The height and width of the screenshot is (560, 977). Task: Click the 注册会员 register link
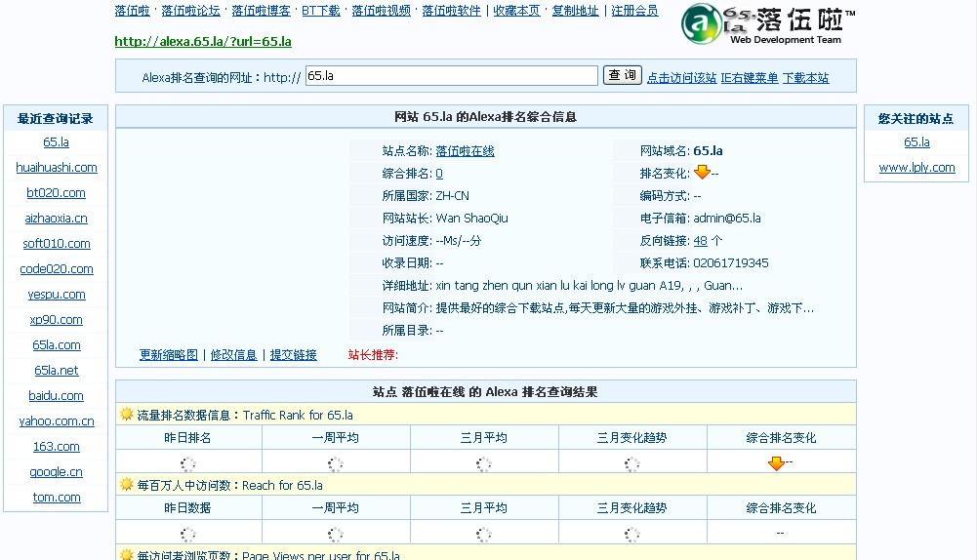click(634, 11)
